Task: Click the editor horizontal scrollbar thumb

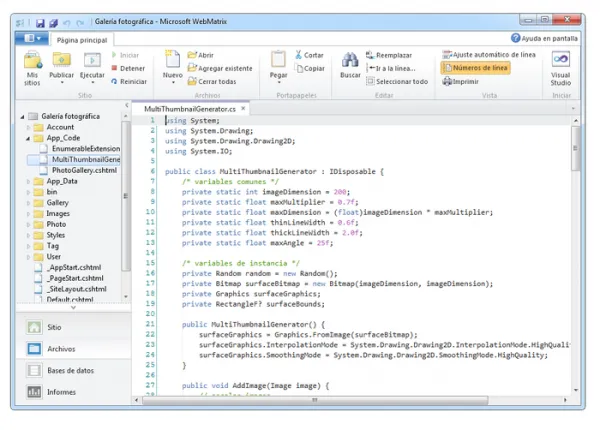Action: [x=315, y=400]
